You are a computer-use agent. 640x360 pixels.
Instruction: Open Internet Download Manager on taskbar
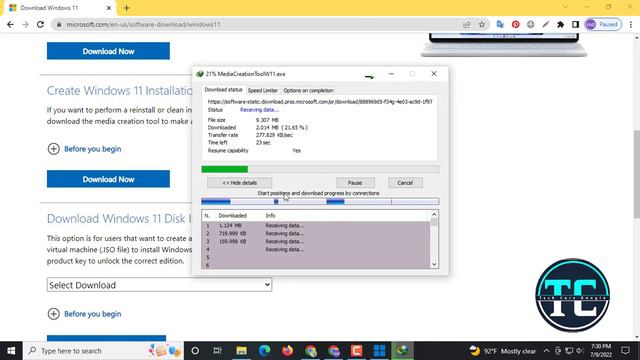pos(402,351)
